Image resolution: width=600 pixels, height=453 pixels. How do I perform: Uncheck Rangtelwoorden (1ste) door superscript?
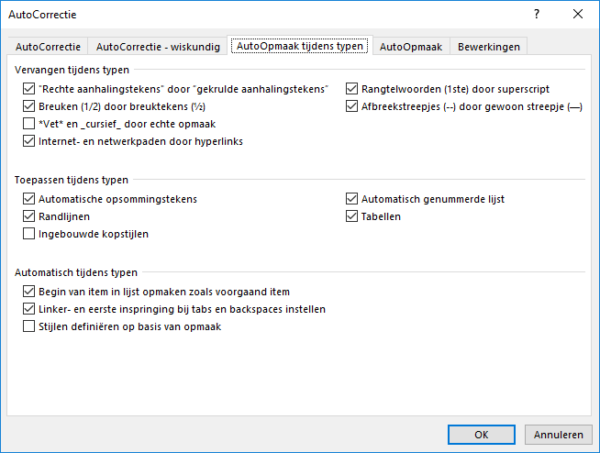(352, 89)
